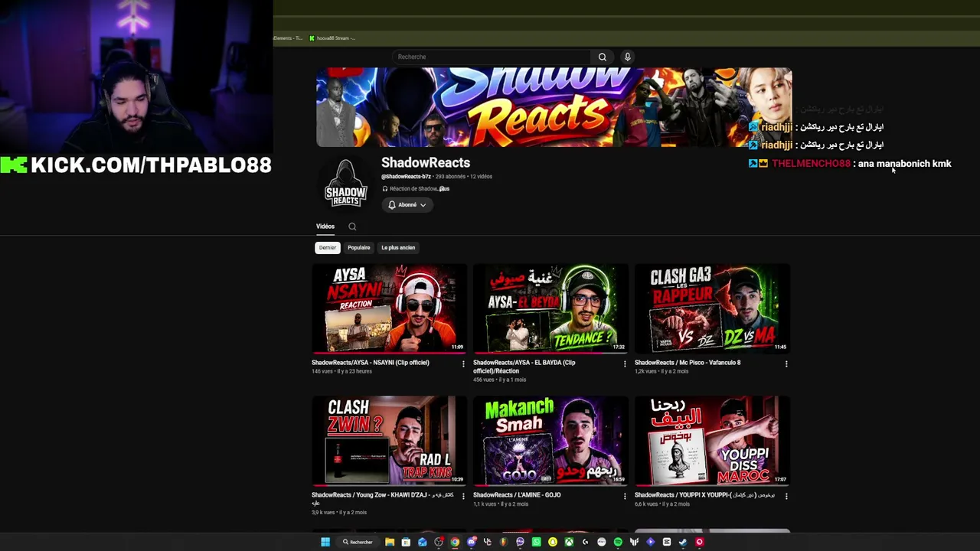Open video title 'ShadowReacts / YOUPPI X YOUPPI'
The width and height of the screenshot is (980, 551).
click(x=704, y=495)
